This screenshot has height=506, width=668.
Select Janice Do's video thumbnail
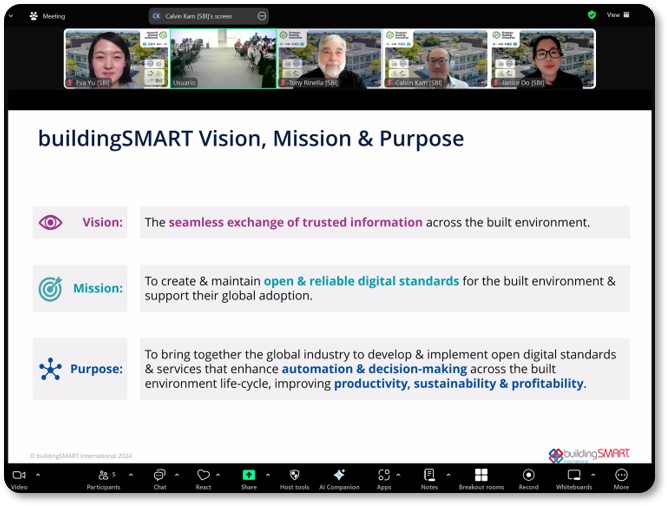point(543,58)
